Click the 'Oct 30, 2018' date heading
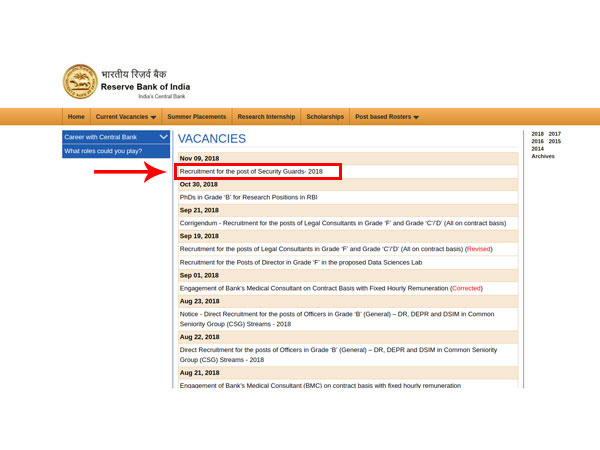The height and width of the screenshot is (450, 600). 199,184
